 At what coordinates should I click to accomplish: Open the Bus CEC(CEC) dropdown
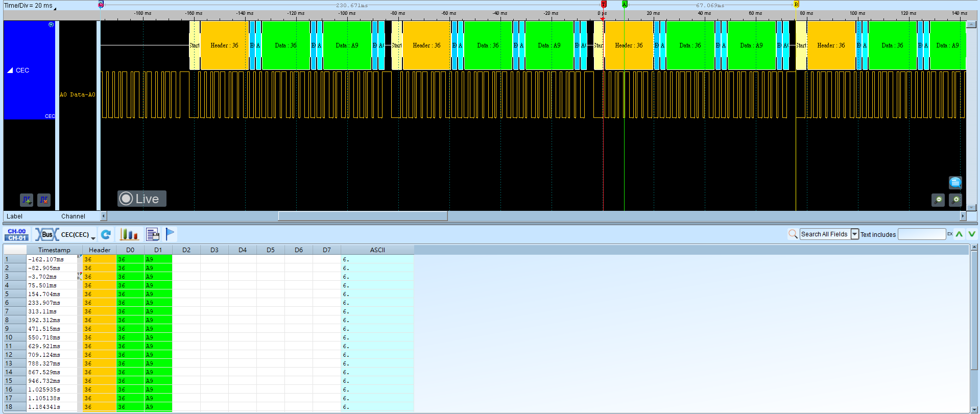click(65, 234)
